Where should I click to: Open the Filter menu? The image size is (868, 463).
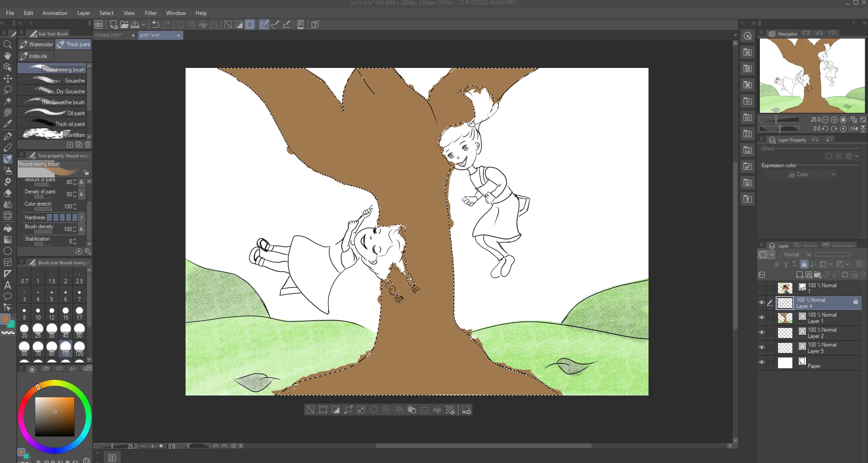151,13
